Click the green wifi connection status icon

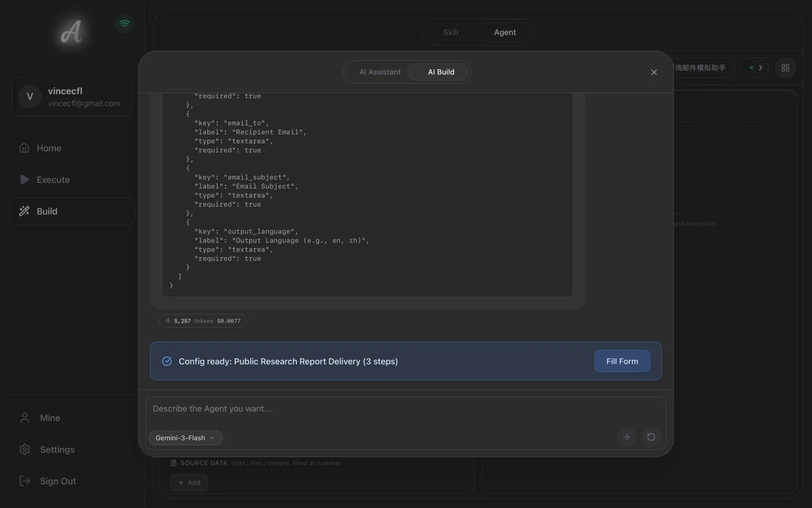coord(124,23)
